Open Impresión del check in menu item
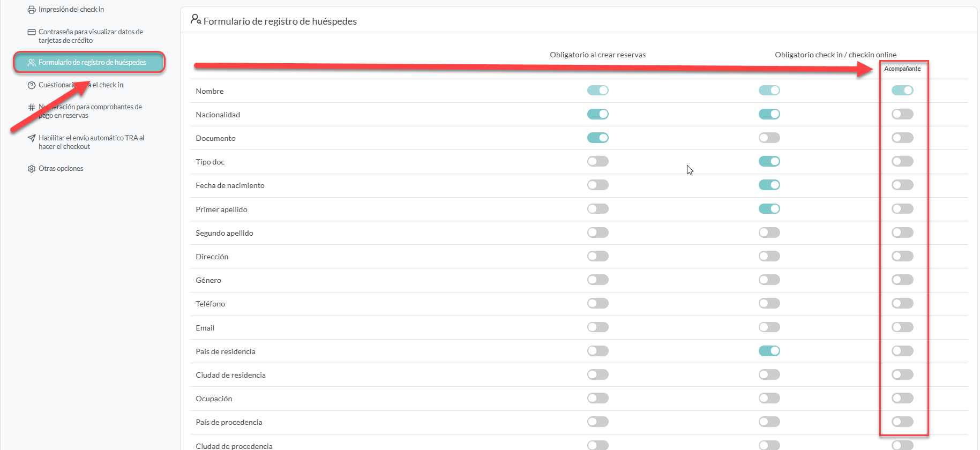Image resolution: width=980 pixels, height=450 pixels. [71, 10]
